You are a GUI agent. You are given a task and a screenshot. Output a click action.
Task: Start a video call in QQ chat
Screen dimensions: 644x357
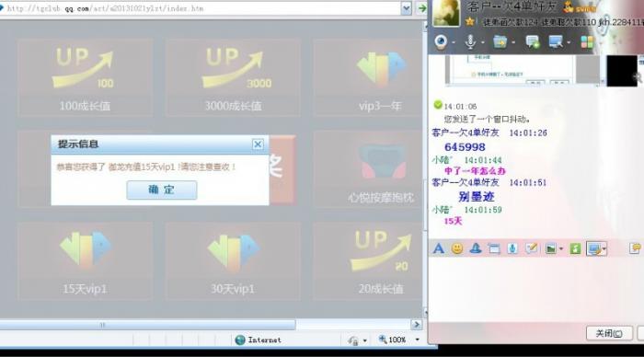pos(441,41)
